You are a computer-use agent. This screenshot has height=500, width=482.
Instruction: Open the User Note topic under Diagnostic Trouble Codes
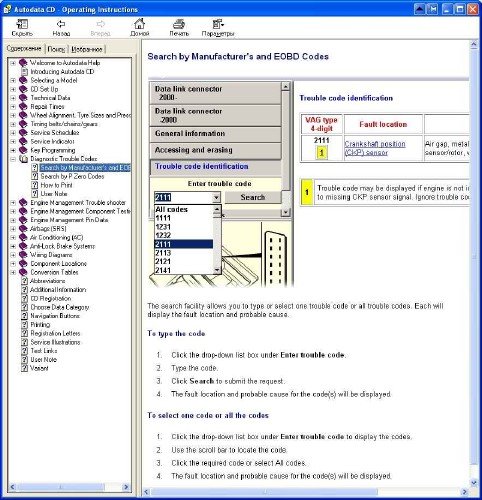(x=54, y=194)
